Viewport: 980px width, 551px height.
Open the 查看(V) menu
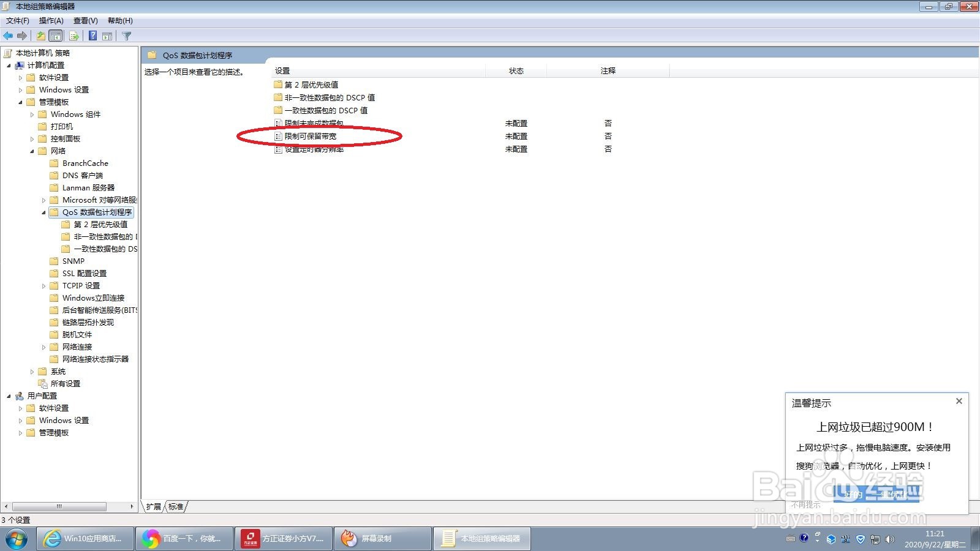pyautogui.click(x=86, y=21)
